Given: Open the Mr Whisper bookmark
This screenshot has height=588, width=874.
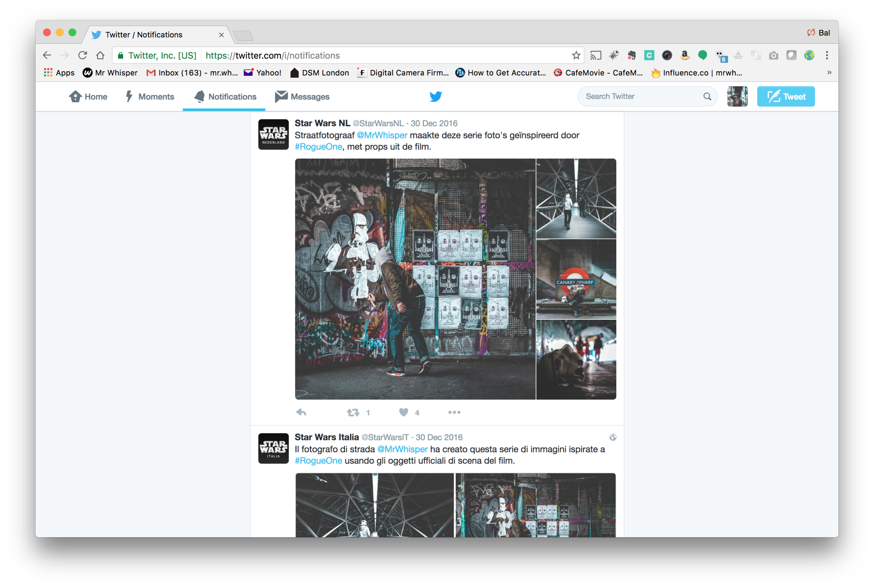Looking at the screenshot, I should [x=110, y=73].
